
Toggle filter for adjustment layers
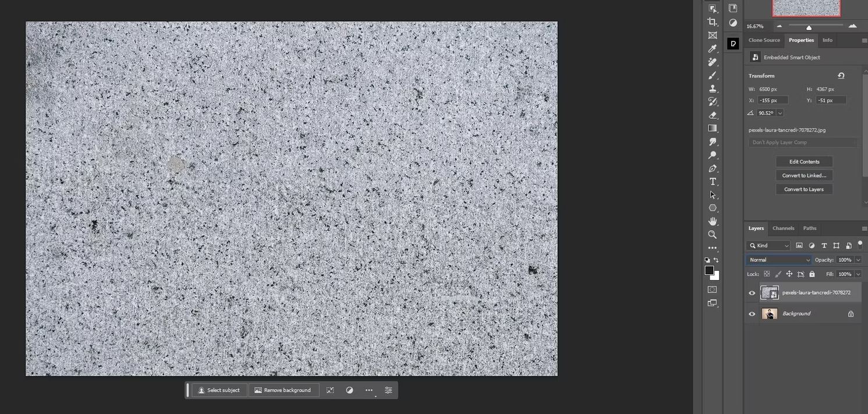[x=812, y=246]
